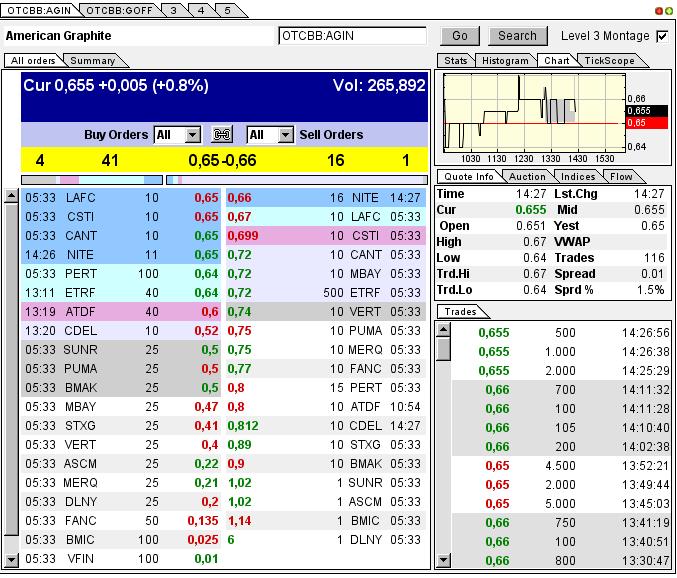Select the Histogram tab
The width and height of the screenshot is (677, 578).
[504, 61]
